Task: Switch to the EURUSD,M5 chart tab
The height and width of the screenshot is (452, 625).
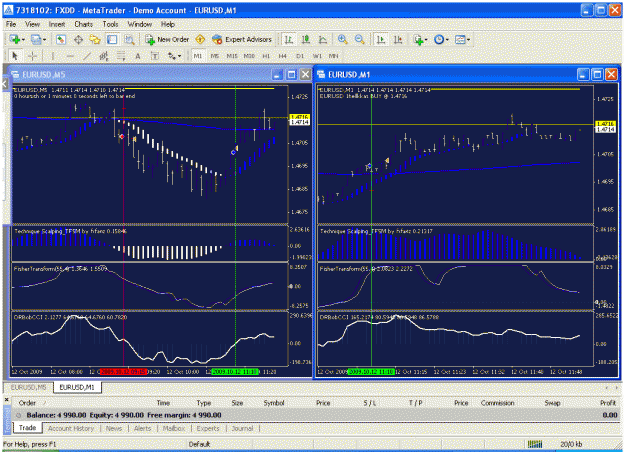Action: point(28,387)
